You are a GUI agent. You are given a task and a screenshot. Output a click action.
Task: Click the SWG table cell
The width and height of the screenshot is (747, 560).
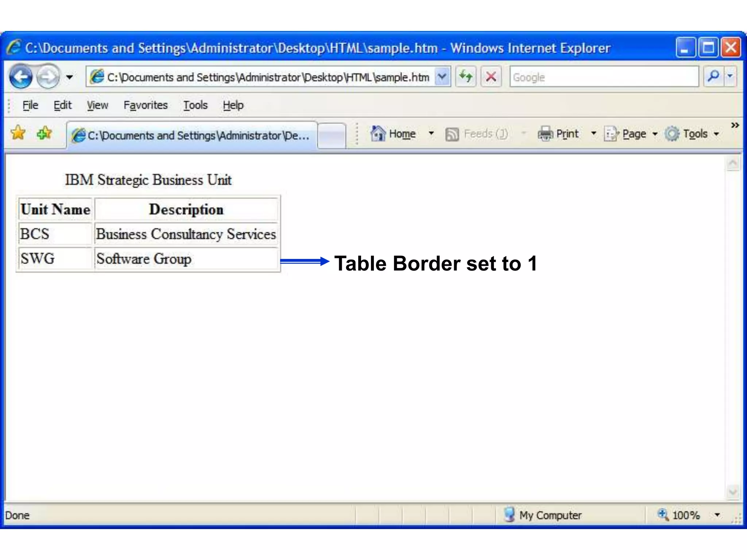point(55,258)
